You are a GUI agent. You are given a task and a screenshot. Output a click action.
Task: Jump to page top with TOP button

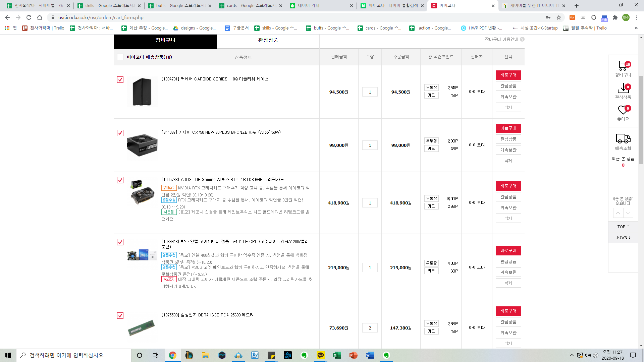[623, 227]
